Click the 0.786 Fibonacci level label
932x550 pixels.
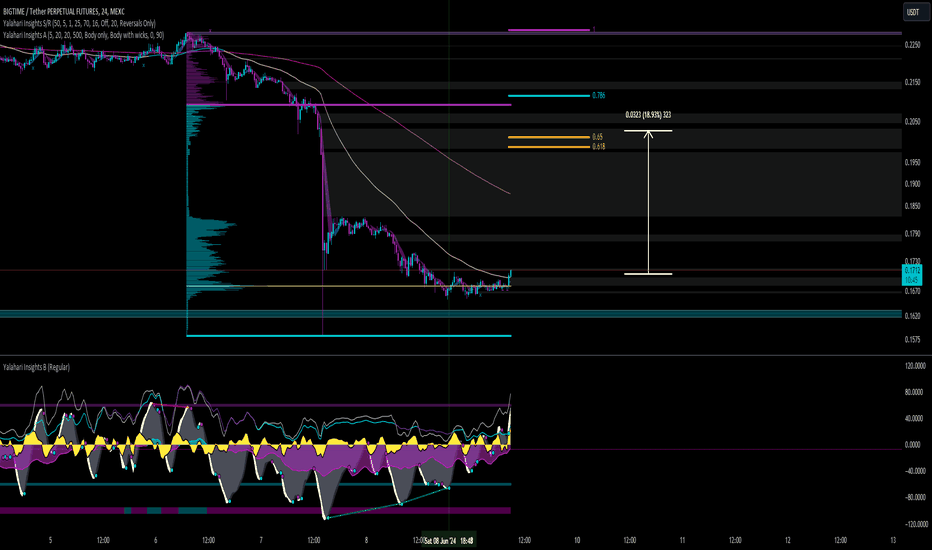click(x=599, y=95)
